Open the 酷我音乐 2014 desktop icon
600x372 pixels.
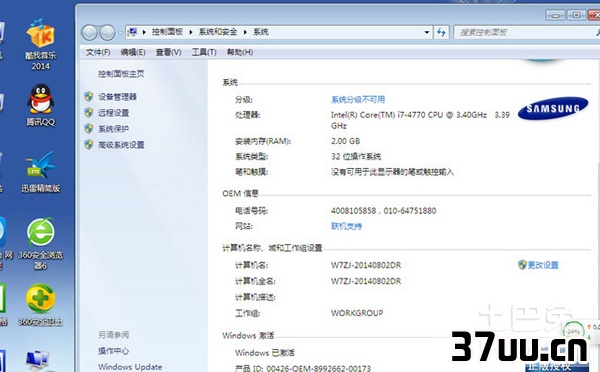coord(41,44)
